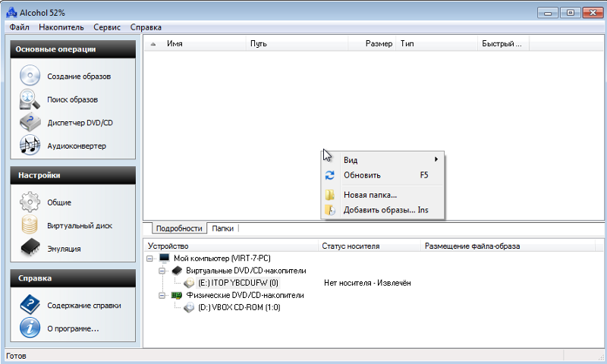The image size is (607, 364).
Task: Click the Физические DVD/CD-накопители card icon
Action: (x=177, y=295)
